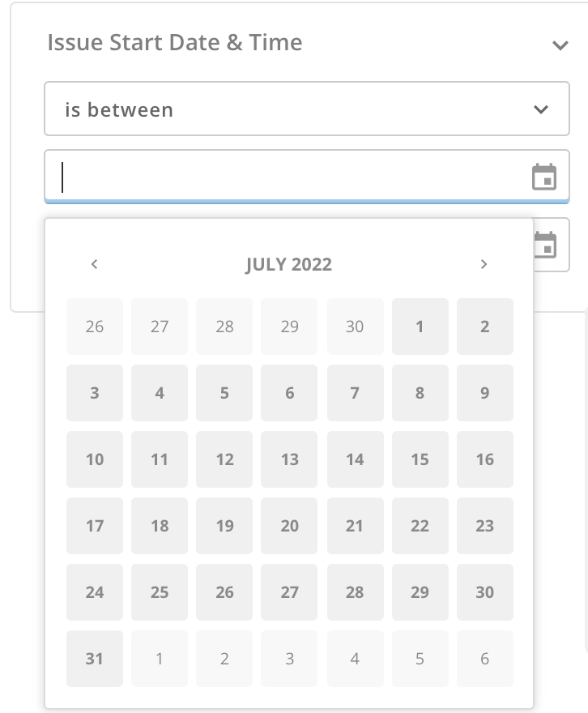
Task: Click into the empty first date input field
Action: [x=243, y=177]
